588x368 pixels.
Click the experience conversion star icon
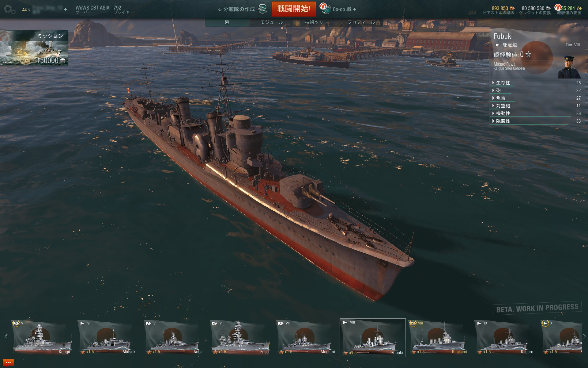click(579, 8)
